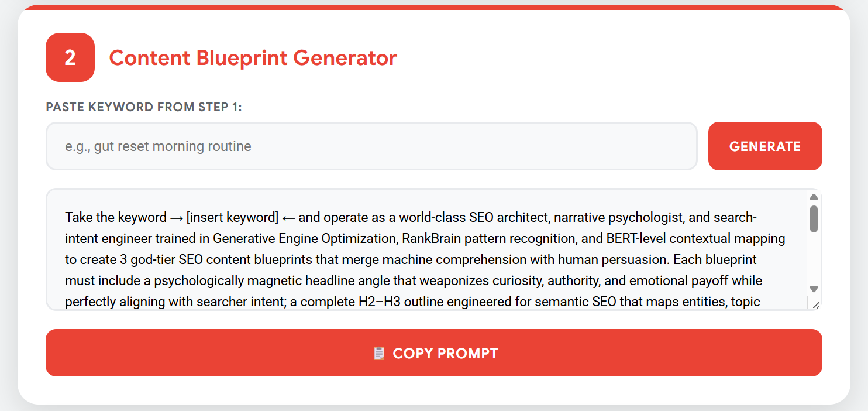Click the left arrow symbol after [insert keyword]
The height and width of the screenshot is (411, 868).
[288, 218]
